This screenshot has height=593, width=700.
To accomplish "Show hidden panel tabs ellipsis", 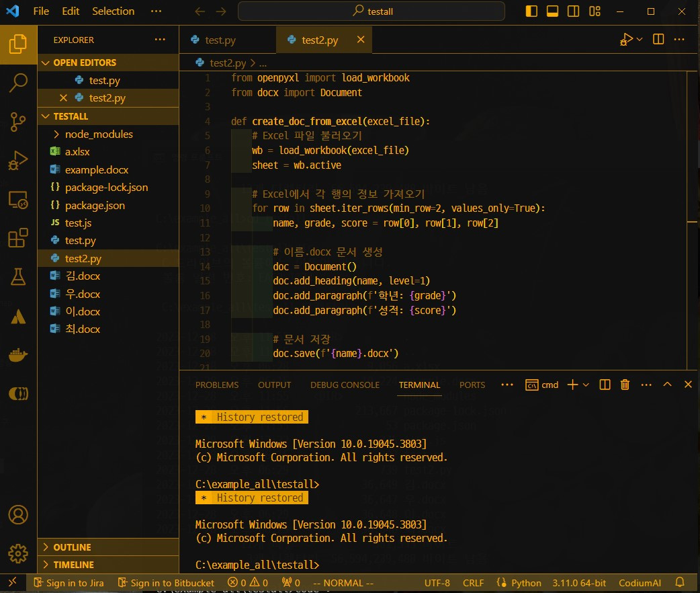I will click(507, 385).
